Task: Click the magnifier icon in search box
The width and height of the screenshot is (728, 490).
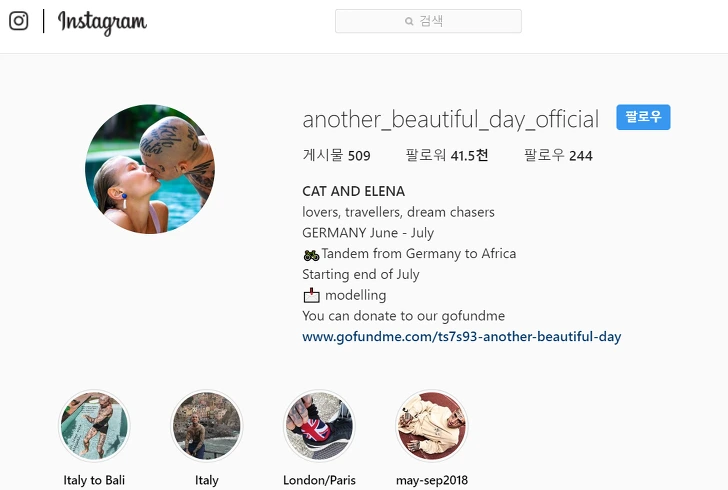Action: 409,21
